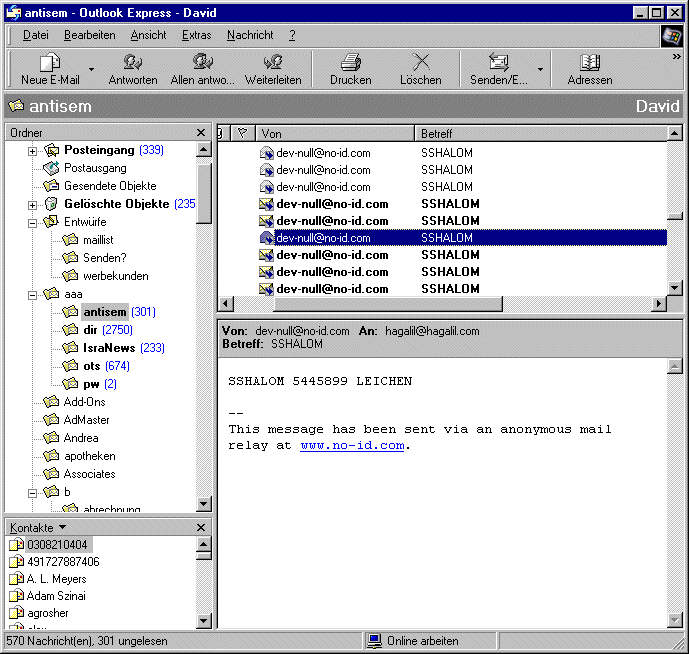Collapse the aaa folder tree node
Image resolution: width=689 pixels, height=654 pixels.
(x=32, y=295)
